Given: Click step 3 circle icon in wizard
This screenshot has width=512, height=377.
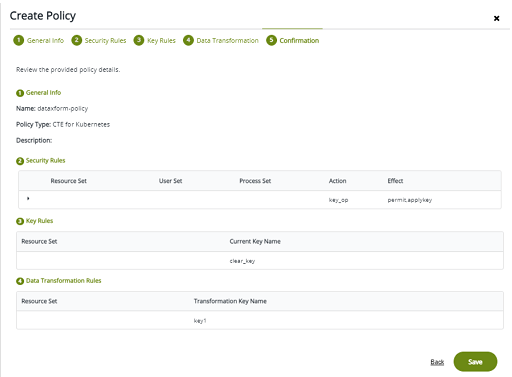Looking at the screenshot, I should pyautogui.click(x=139, y=40).
